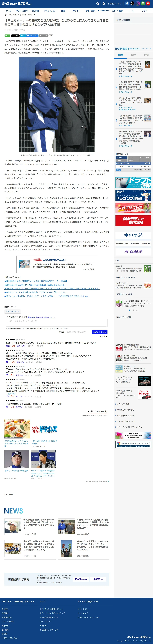Focus the 名前 name input field
Viewport: 153px width, 644px height.
[79, 332]
